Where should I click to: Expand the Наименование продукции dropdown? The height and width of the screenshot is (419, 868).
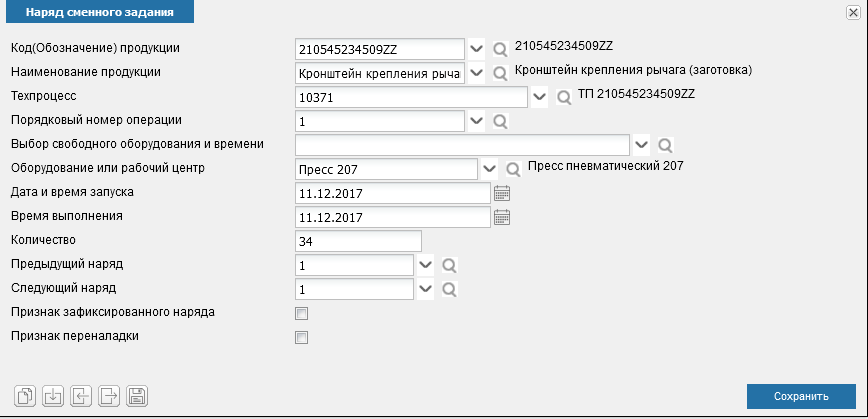(476, 73)
